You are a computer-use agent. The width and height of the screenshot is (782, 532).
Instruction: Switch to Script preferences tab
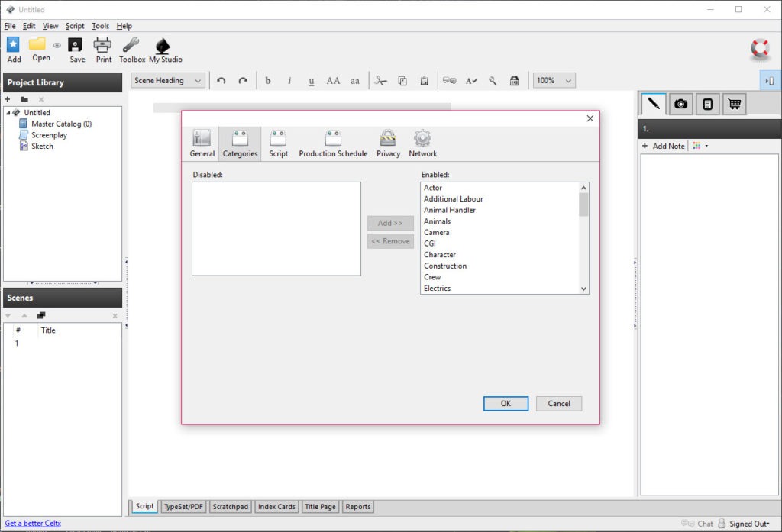click(x=278, y=143)
